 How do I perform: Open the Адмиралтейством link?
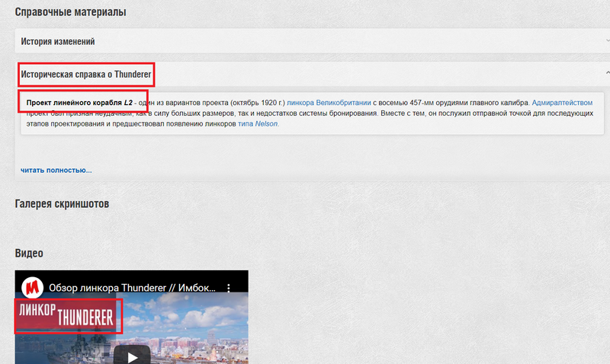(x=562, y=103)
